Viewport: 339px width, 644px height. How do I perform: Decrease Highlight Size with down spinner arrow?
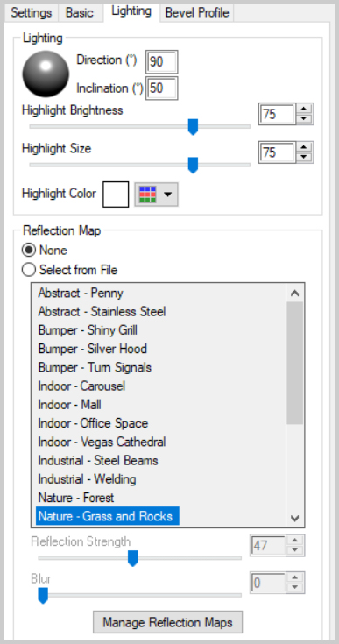(x=304, y=158)
